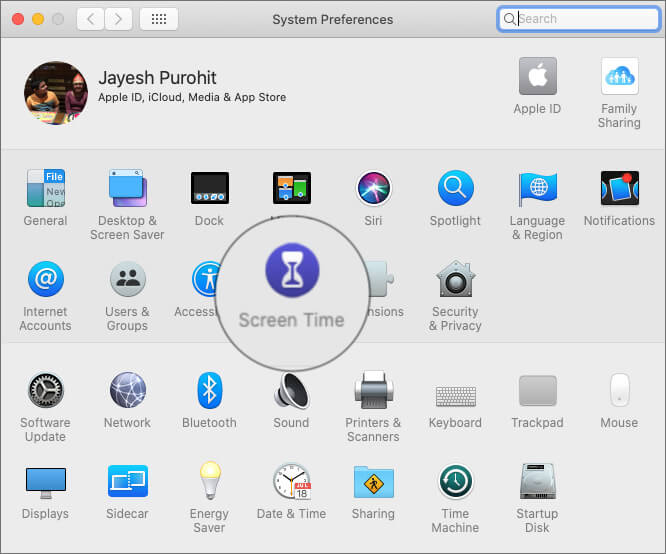Image resolution: width=666 pixels, height=554 pixels.
Task: Open Notifications preferences
Action: (619, 188)
